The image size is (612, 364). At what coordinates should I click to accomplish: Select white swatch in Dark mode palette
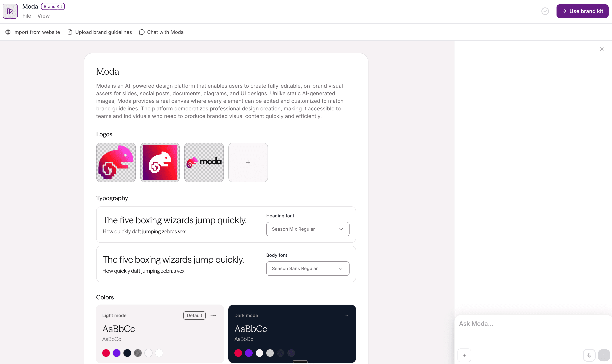tap(259, 353)
